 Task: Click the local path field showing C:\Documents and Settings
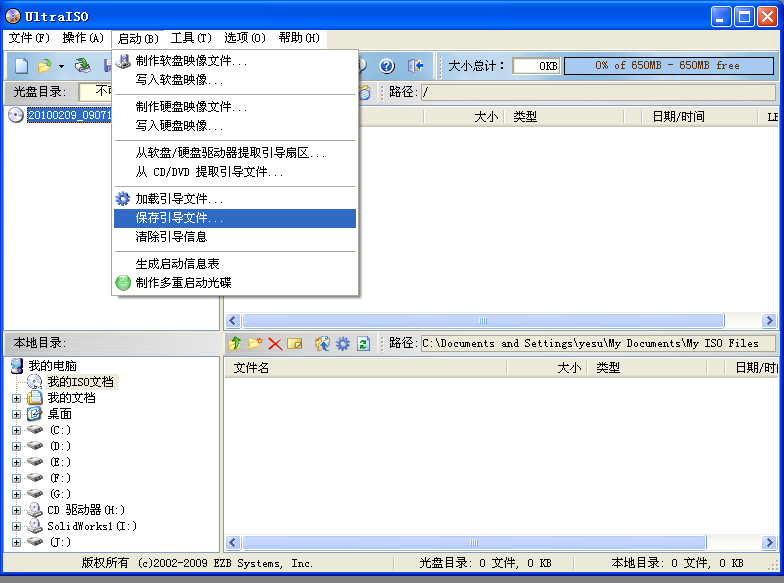(x=598, y=344)
